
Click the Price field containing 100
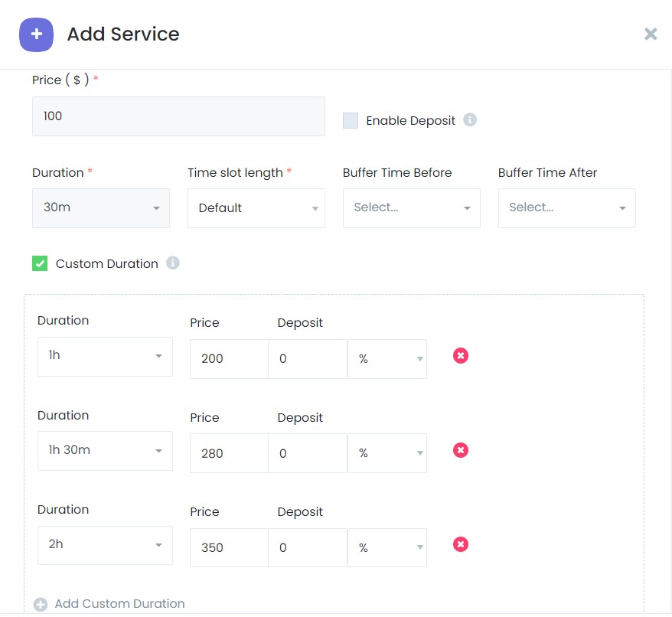click(x=178, y=116)
